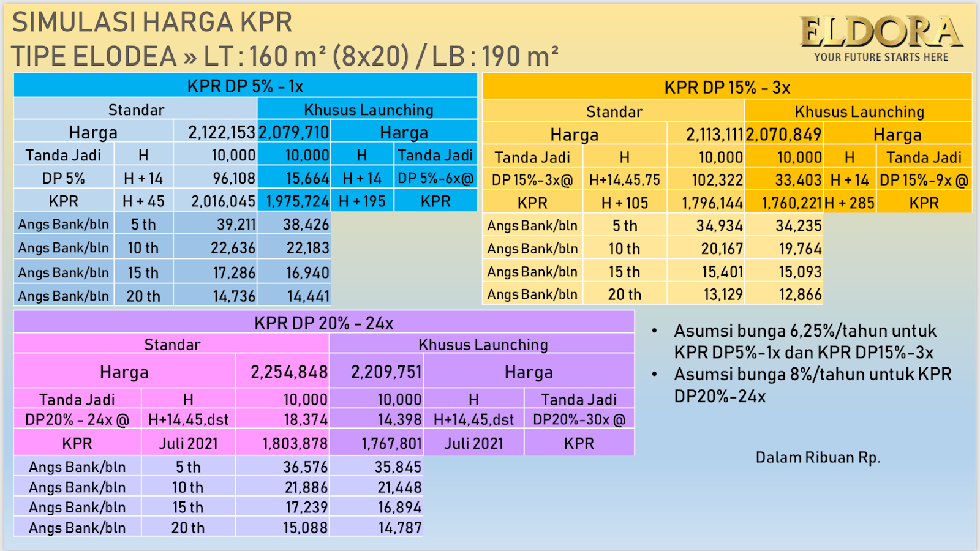Image resolution: width=980 pixels, height=551 pixels.
Task: Click the KPR H + 45 row
Action: coord(144,201)
